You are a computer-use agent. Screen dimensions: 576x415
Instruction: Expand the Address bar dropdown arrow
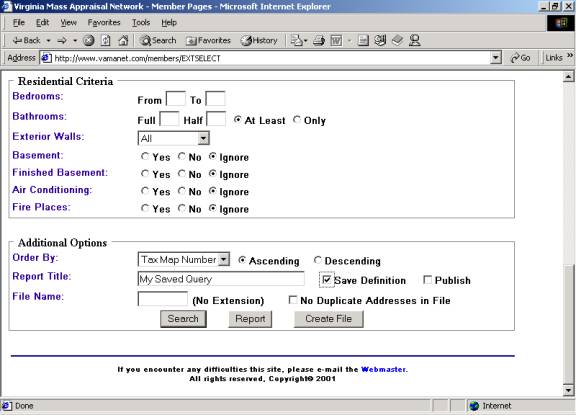point(496,58)
